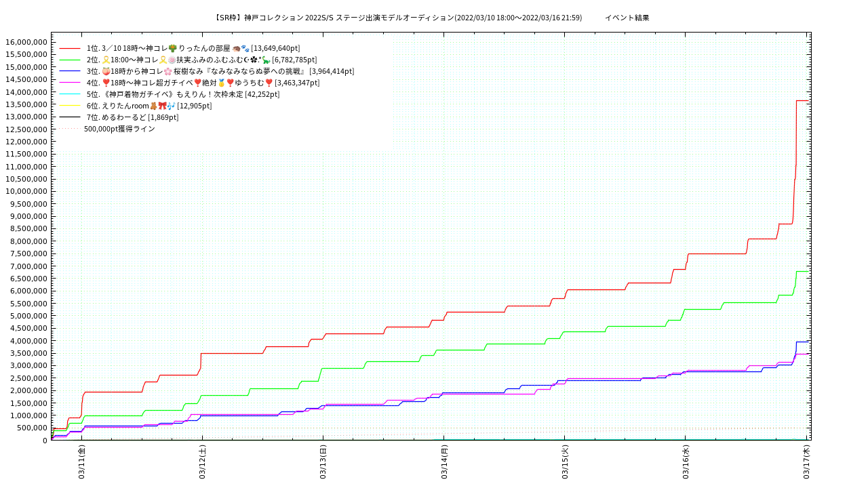Click the 6,500,000 y-axis label

point(28,279)
